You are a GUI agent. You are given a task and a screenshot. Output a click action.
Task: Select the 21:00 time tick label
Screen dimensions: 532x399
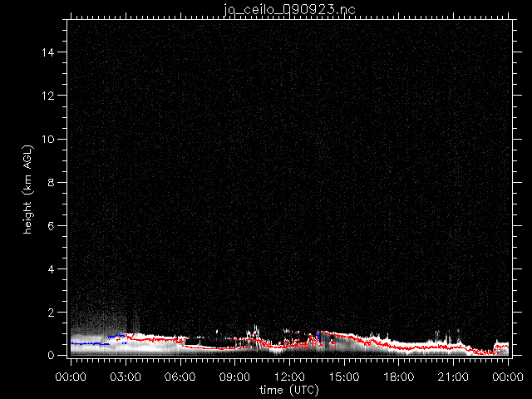pos(454,376)
